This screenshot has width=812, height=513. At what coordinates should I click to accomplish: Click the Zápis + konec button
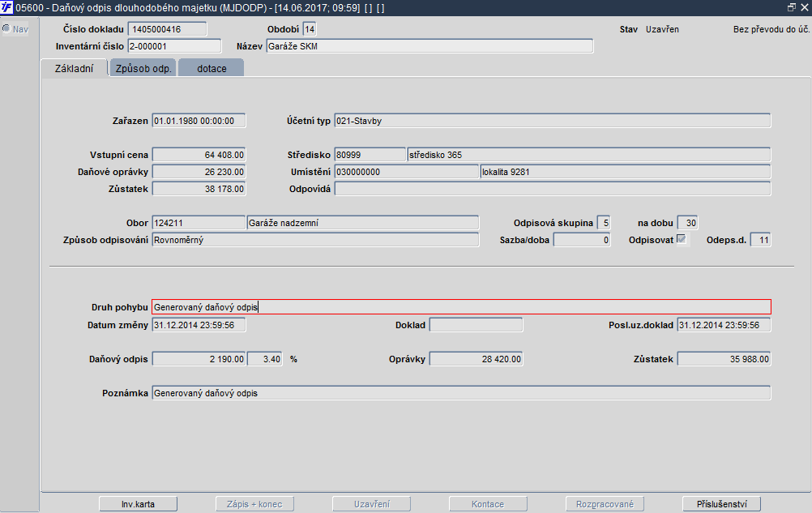click(254, 504)
